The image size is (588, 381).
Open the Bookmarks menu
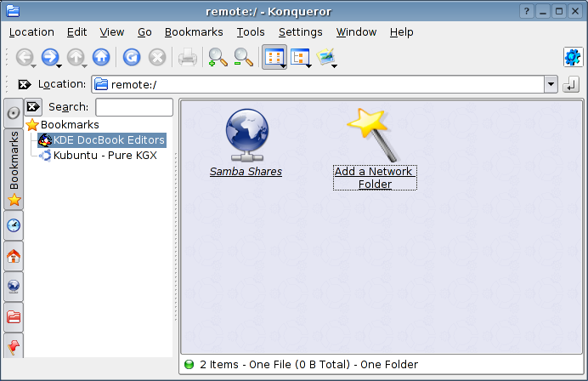coord(194,32)
